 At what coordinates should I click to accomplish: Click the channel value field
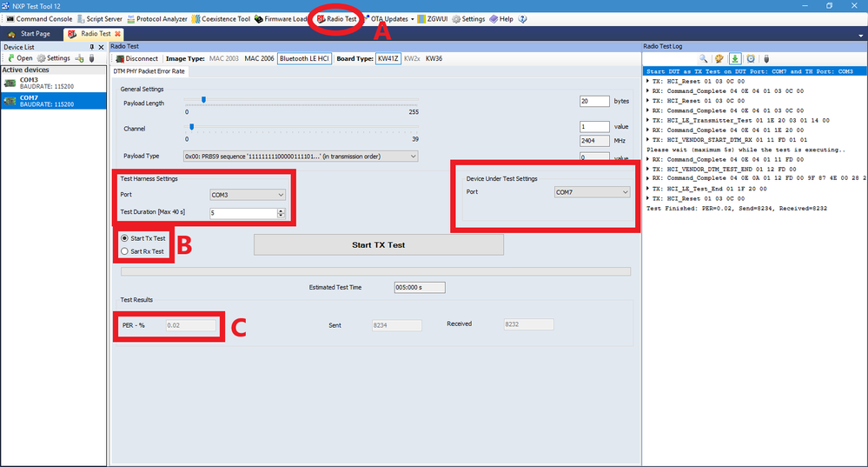click(594, 126)
